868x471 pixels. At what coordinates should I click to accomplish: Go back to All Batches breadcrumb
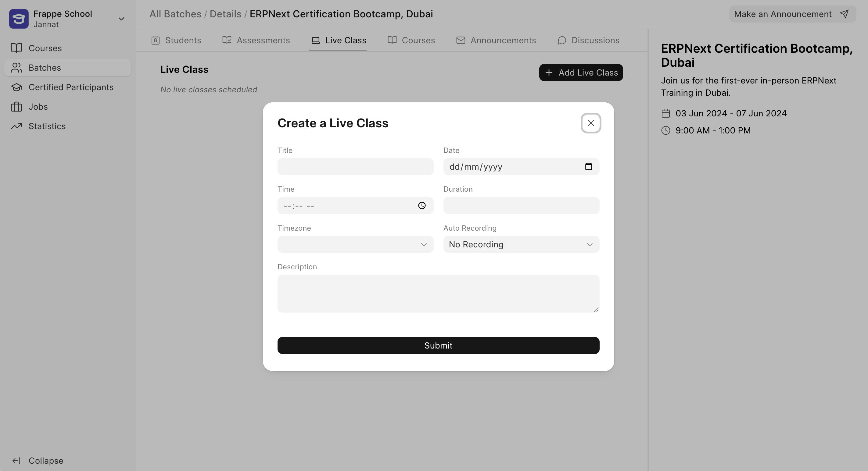[x=175, y=14]
